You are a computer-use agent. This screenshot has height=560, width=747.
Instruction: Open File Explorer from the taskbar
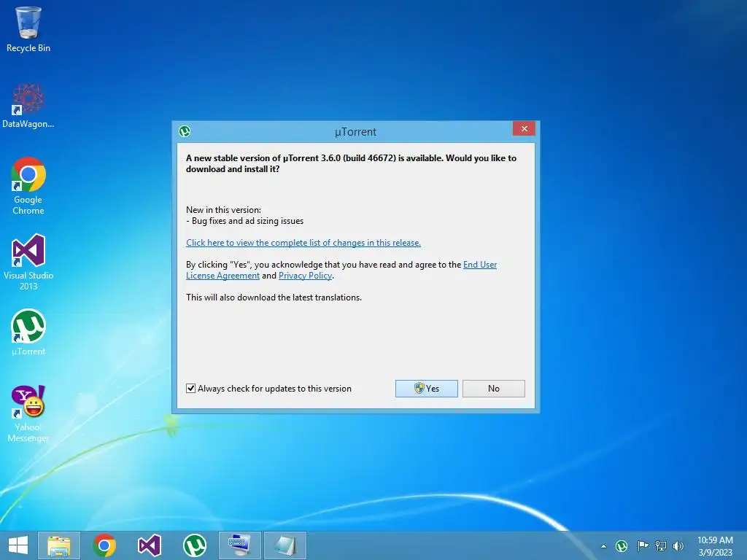[59, 545]
